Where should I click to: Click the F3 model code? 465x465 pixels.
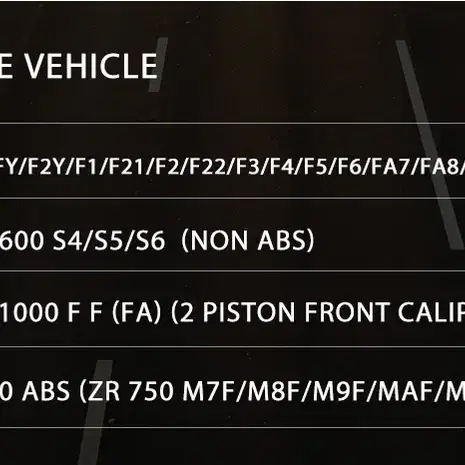coord(248,165)
